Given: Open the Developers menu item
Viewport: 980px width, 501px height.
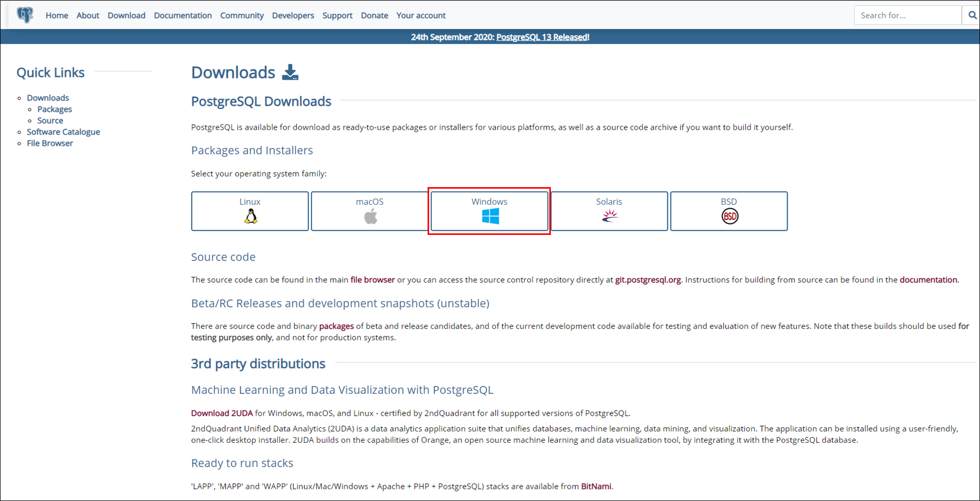Looking at the screenshot, I should click(293, 16).
